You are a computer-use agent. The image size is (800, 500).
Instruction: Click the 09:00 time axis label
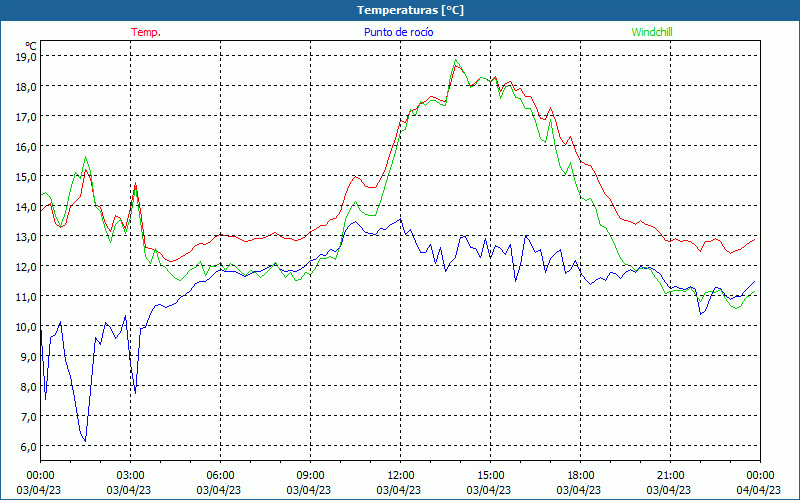tap(311, 476)
